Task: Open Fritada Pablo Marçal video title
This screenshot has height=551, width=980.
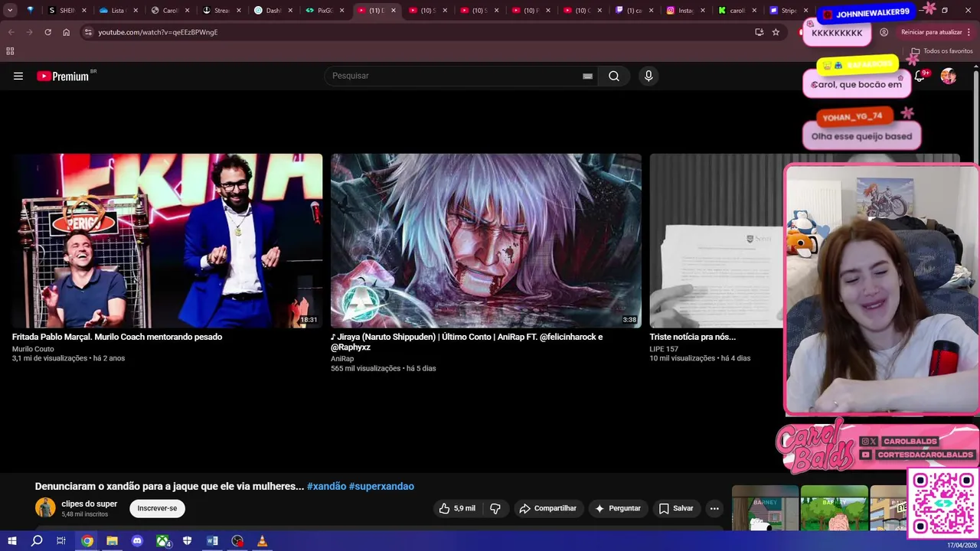Action: 117,337
